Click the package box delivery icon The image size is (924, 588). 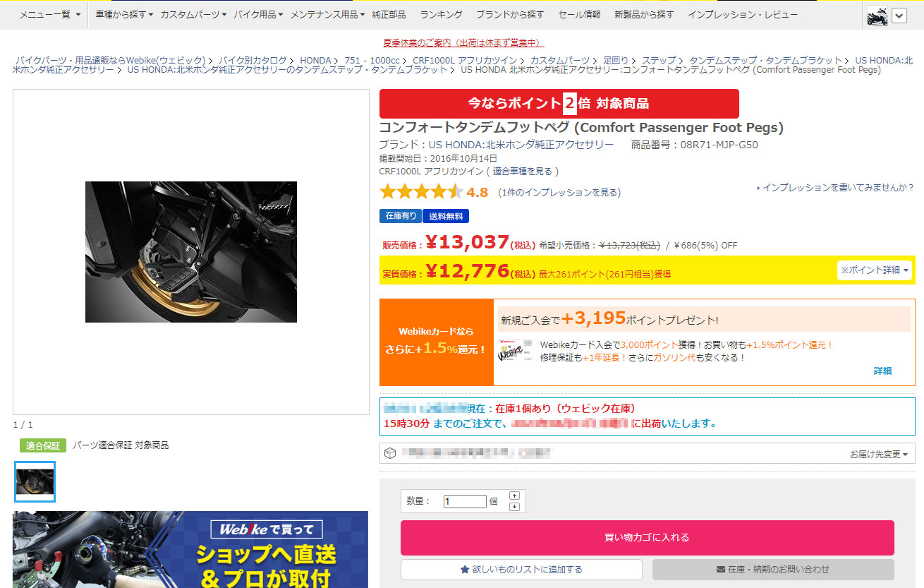point(390,453)
